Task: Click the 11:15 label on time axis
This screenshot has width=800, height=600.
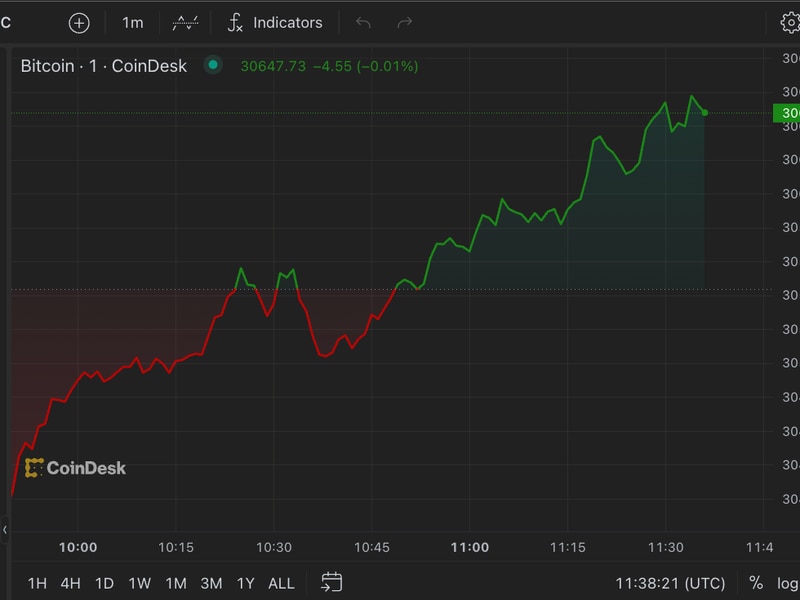Action: 568,547
